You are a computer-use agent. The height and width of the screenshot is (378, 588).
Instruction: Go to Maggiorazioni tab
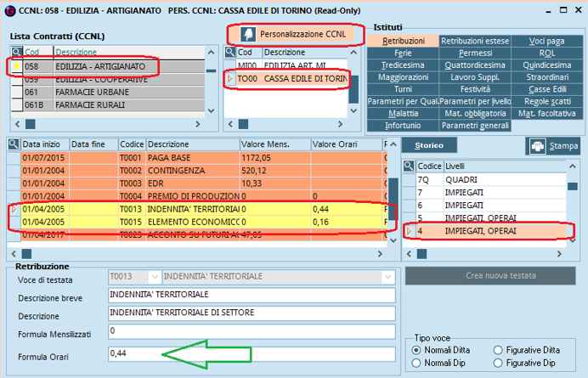[403, 77]
